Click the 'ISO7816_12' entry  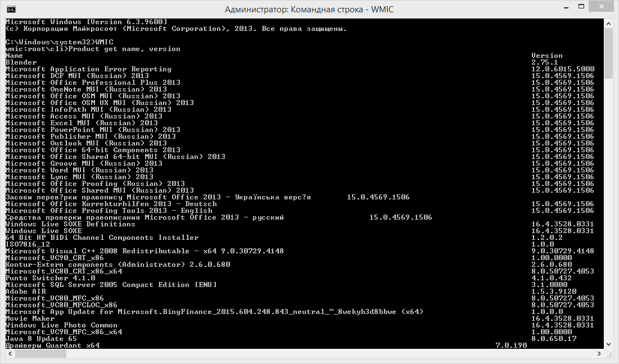pyautogui.click(x=28, y=244)
